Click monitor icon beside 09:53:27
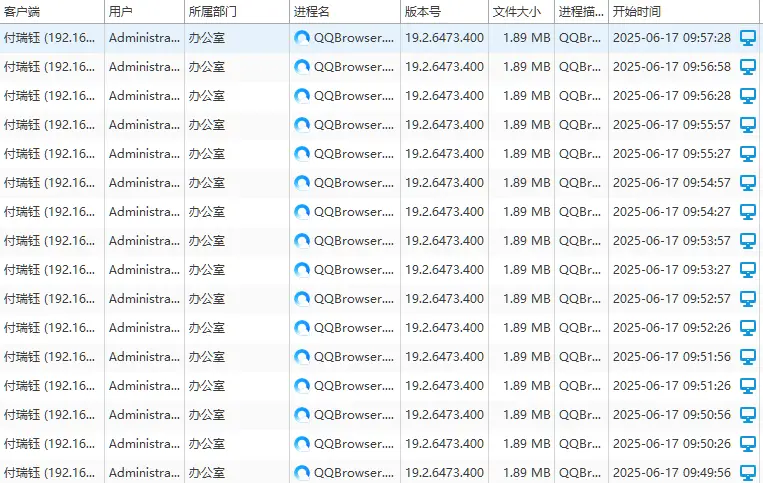763x483 pixels. click(x=747, y=270)
